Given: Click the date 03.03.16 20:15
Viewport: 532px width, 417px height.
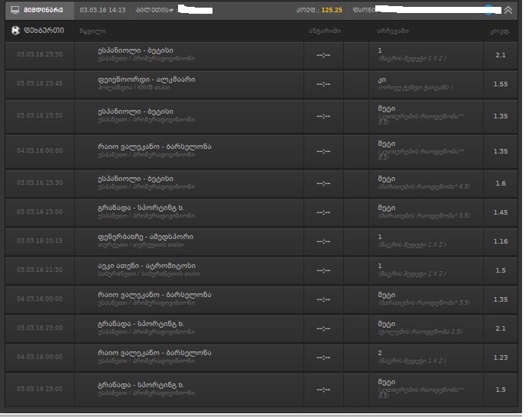Looking at the screenshot, I should [x=39, y=241].
